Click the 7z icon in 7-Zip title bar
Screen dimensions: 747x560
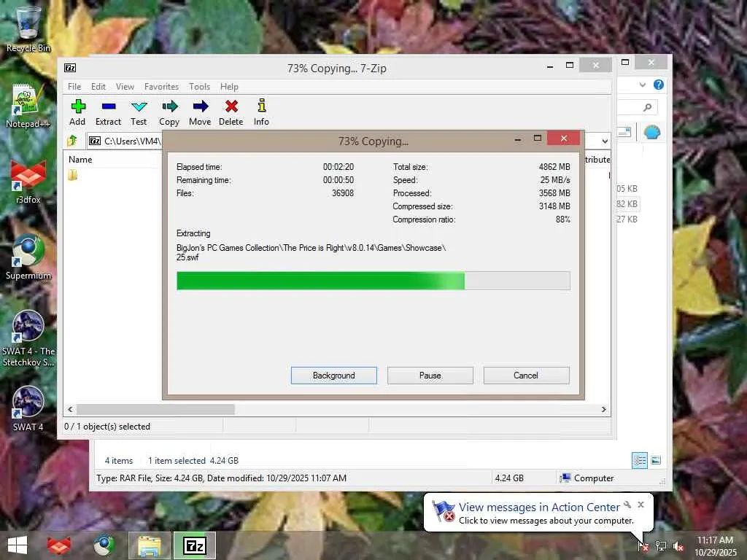click(x=70, y=68)
